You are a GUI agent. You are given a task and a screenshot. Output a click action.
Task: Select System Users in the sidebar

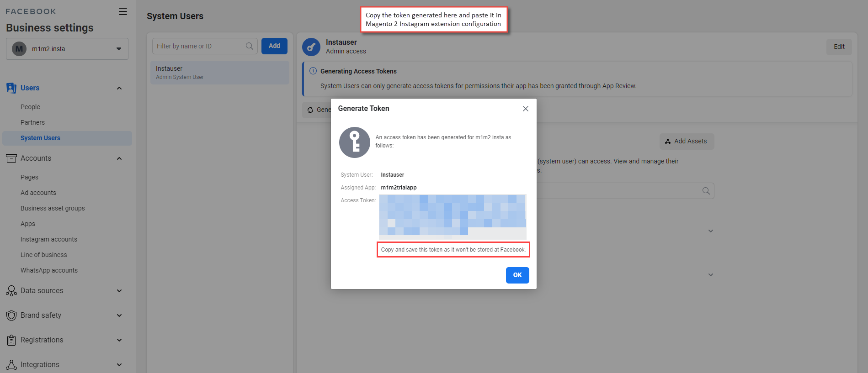tap(67, 138)
